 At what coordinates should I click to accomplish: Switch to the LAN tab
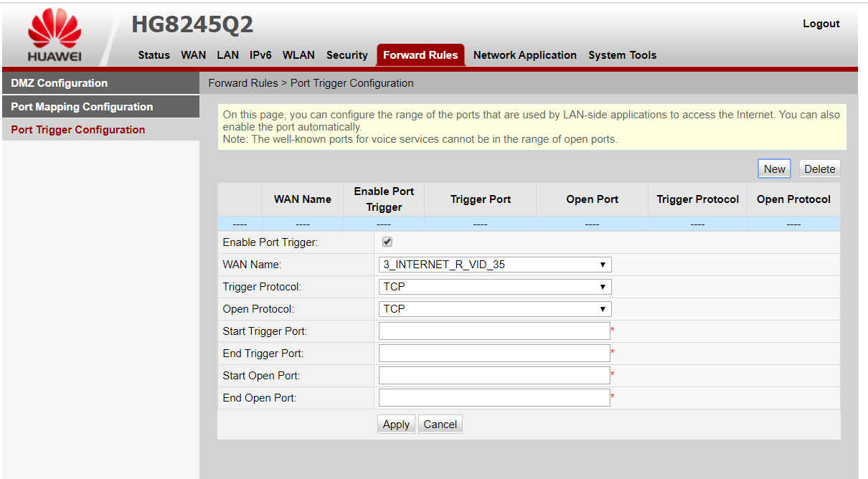pyautogui.click(x=227, y=55)
